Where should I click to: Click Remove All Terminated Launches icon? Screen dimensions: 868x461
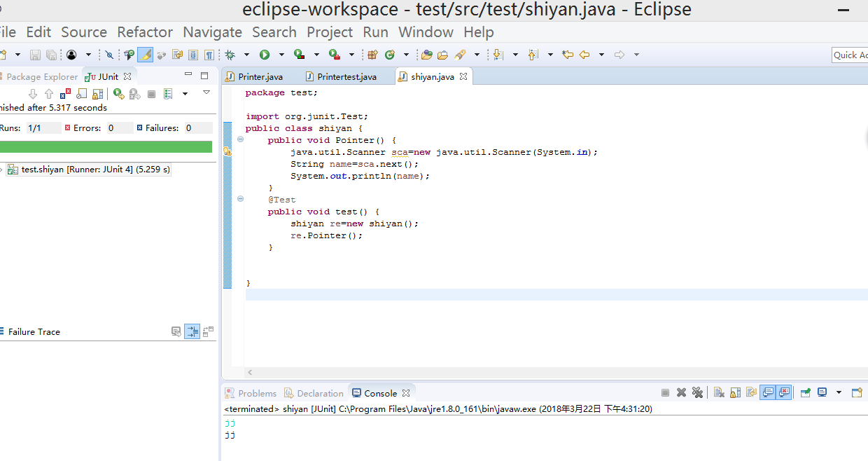(x=697, y=393)
